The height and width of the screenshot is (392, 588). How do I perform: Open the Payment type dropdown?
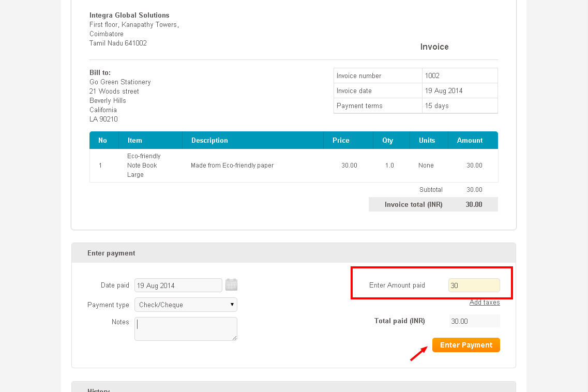pyautogui.click(x=186, y=305)
